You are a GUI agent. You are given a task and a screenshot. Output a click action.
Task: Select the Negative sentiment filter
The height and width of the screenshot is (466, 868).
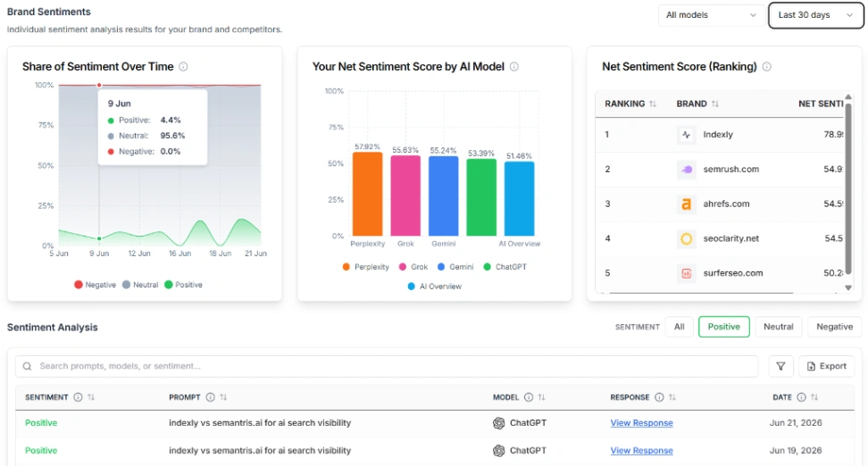point(835,327)
